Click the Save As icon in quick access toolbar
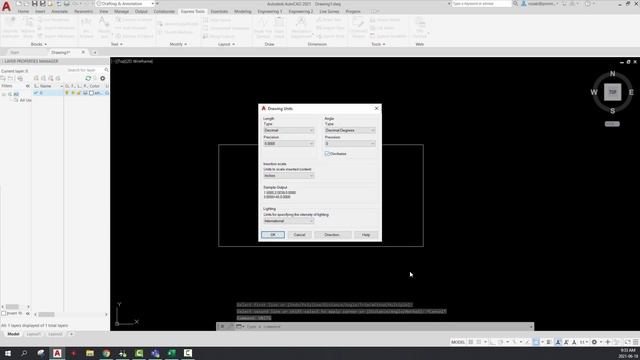Image resolution: width=640 pixels, height=360 pixels. 42,4
